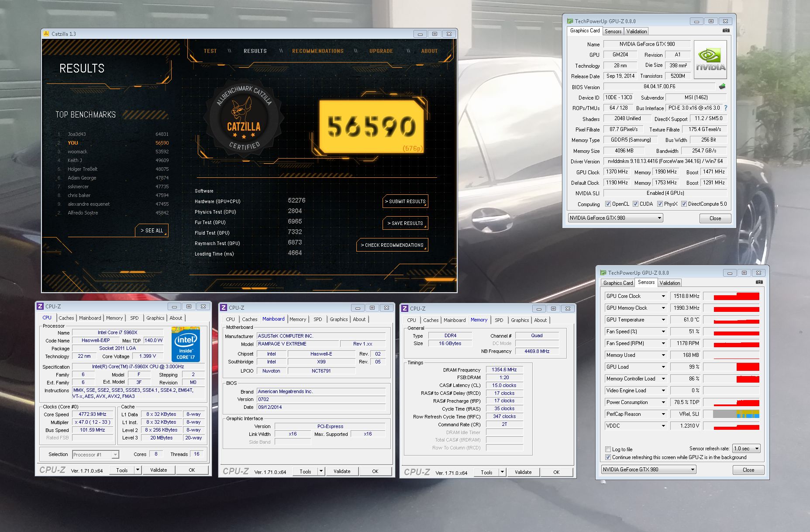The width and height of the screenshot is (810, 532).
Task: Click the DRAM Frequency value field
Action: coord(504,370)
